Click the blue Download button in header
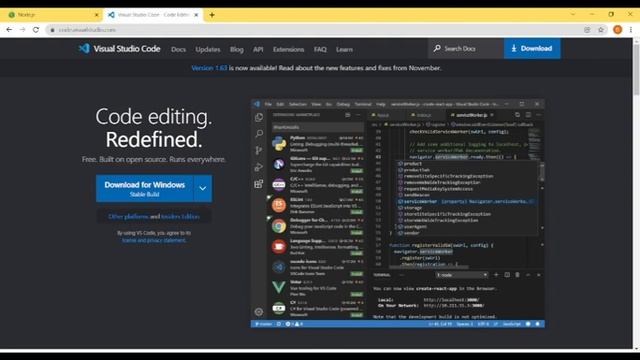Viewport: 640px width, 360px height. pyautogui.click(x=532, y=49)
